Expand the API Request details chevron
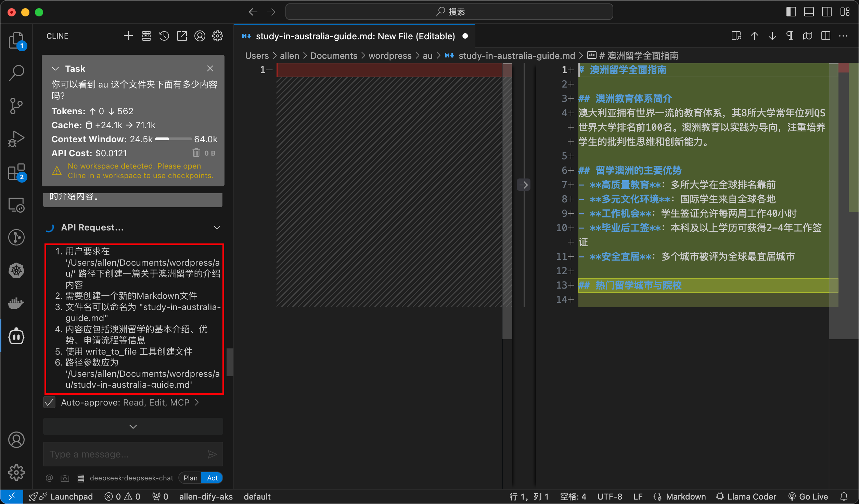This screenshot has width=859, height=504. click(x=217, y=227)
